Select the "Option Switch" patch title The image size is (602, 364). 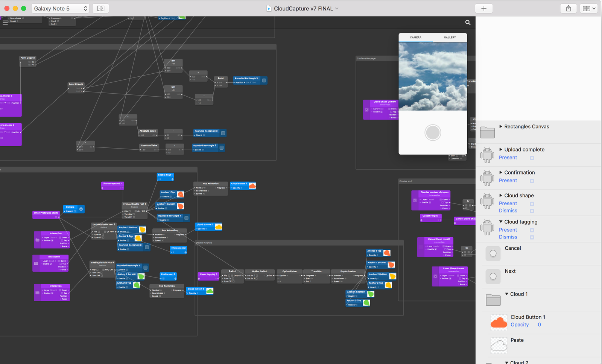pyautogui.click(x=260, y=271)
